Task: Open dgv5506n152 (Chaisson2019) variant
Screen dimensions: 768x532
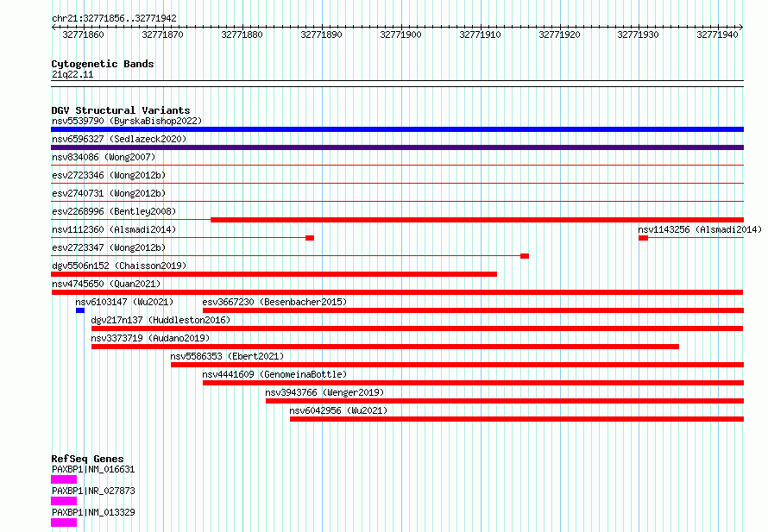Action: tap(119, 266)
